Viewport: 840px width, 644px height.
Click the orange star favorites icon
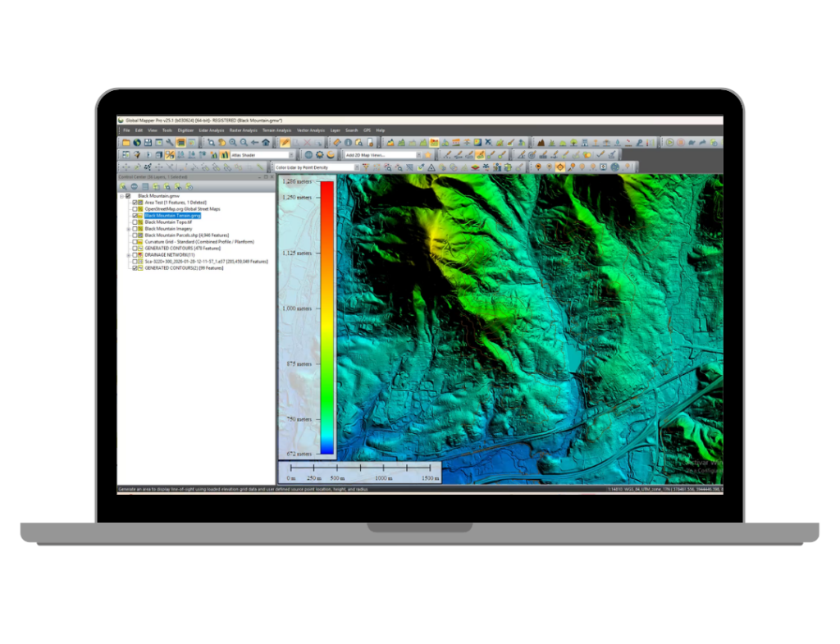(x=427, y=155)
